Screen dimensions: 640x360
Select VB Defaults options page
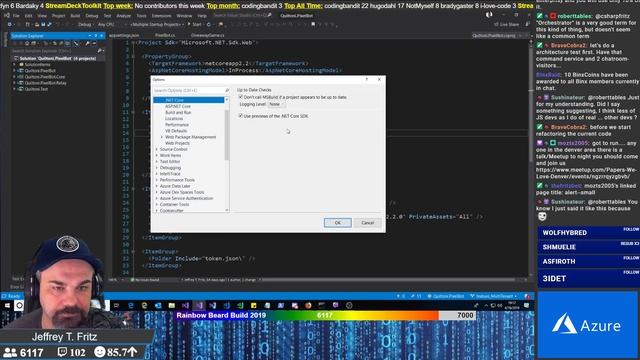pos(176,131)
